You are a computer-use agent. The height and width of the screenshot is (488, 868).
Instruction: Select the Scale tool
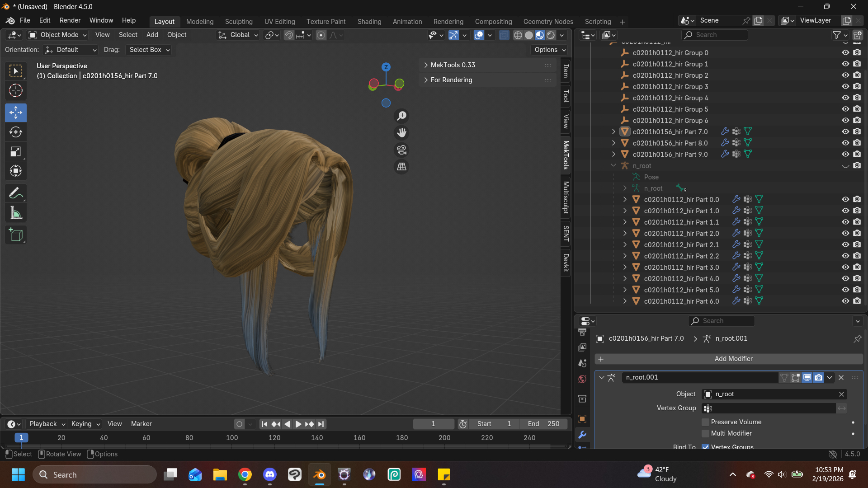[x=16, y=152]
